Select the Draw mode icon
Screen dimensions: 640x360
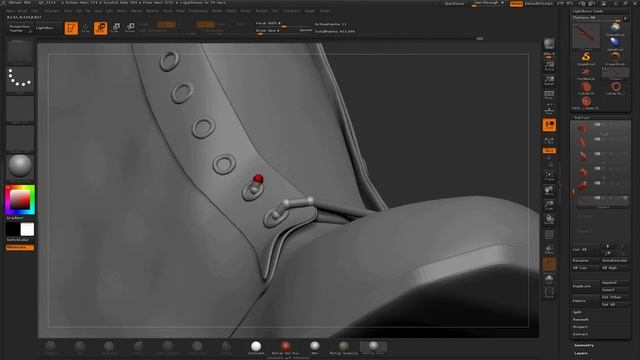point(86,28)
